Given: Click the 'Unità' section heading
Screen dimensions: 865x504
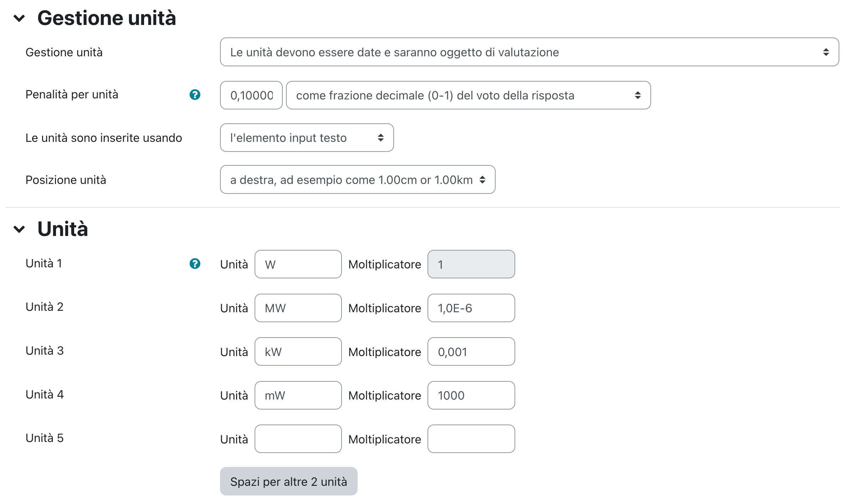Looking at the screenshot, I should coord(63,229).
